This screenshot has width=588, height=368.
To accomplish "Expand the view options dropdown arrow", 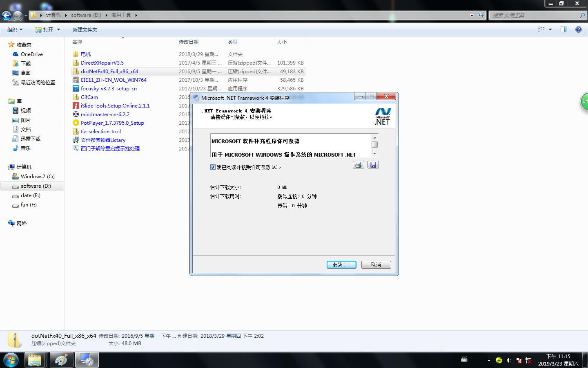I will coord(550,30).
